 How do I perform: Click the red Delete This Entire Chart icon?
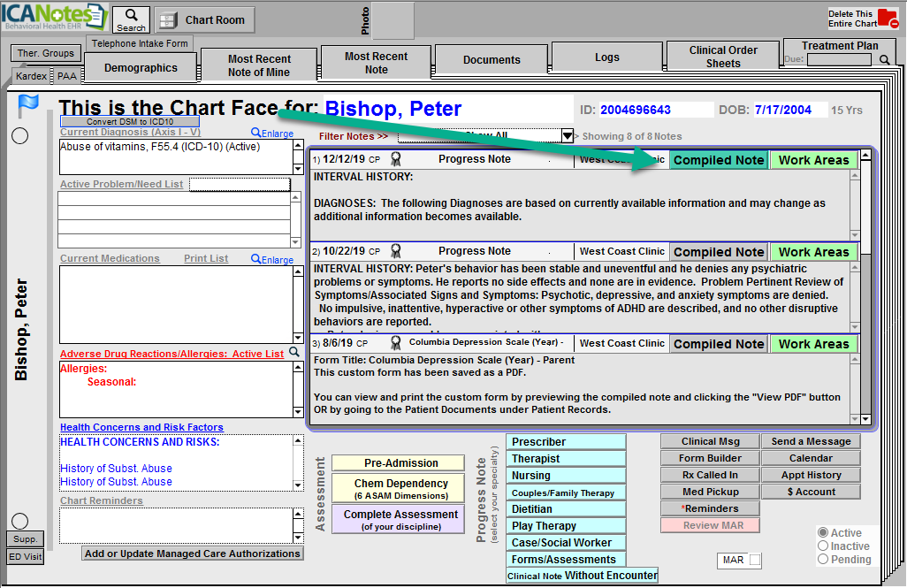click(x=887, y=19)
